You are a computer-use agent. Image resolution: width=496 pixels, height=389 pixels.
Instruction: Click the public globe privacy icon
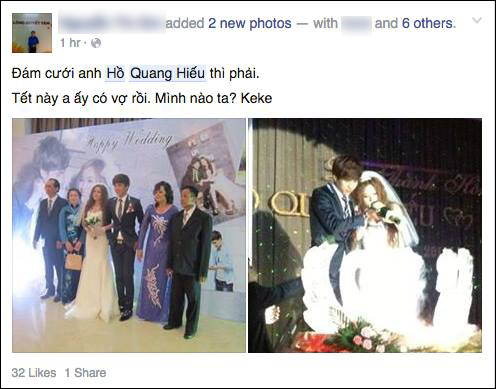click(x=96, y=43)
